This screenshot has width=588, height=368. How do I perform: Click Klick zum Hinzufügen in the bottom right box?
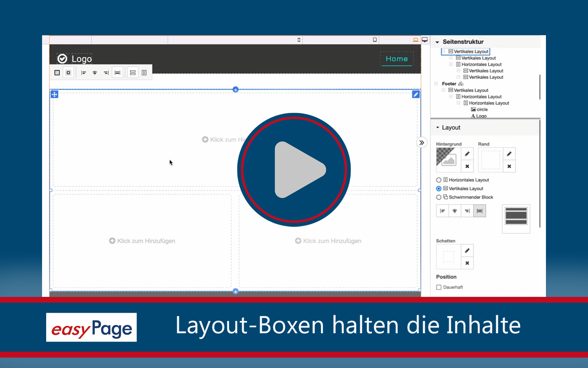tap(328, 241)
